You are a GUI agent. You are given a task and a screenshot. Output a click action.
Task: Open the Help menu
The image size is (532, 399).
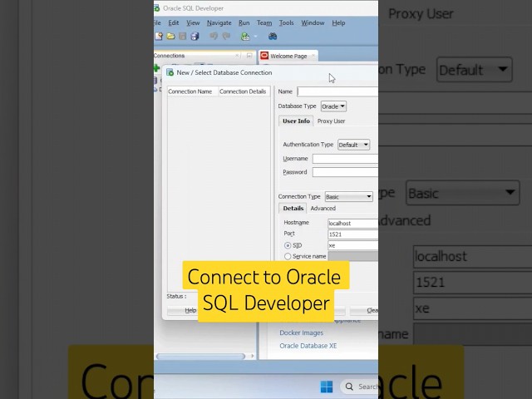(338, 22)
